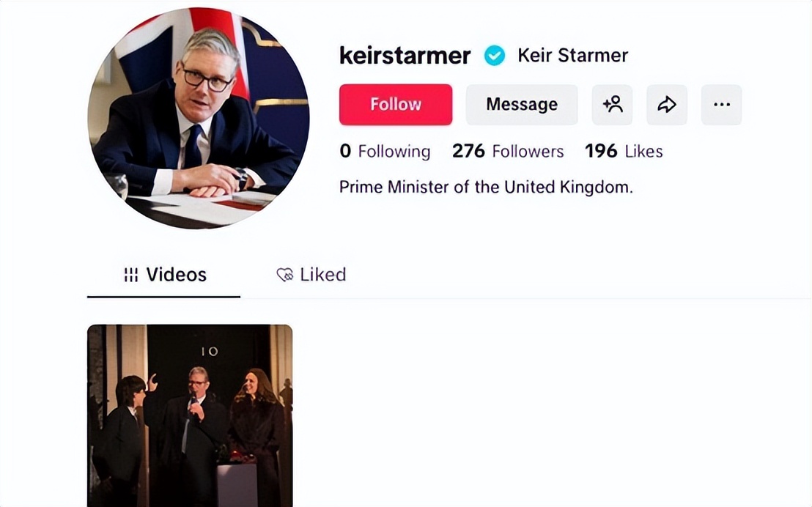View the 276 Followers list
Viewport: 812px width, 507px height.
508,151
